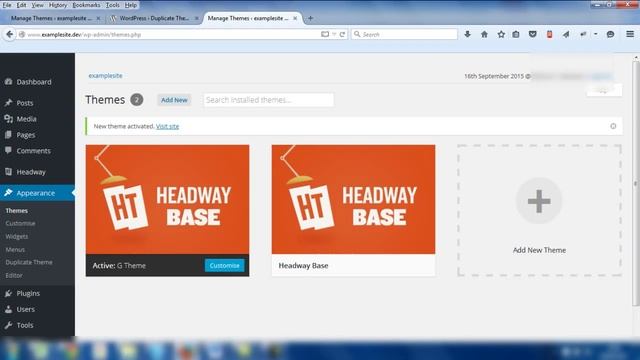640x360 pixels.
Task: Open the address bar history dropdown arrow
Action: tap(334, 34)
